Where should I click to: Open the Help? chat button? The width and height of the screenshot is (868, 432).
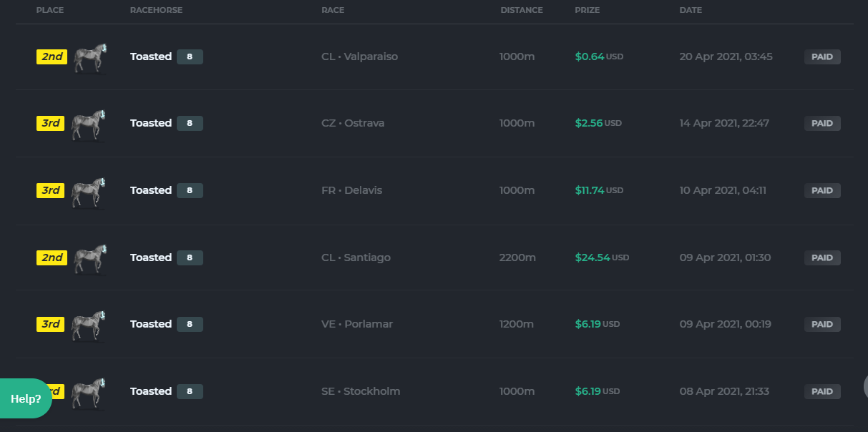click(26, 398)
